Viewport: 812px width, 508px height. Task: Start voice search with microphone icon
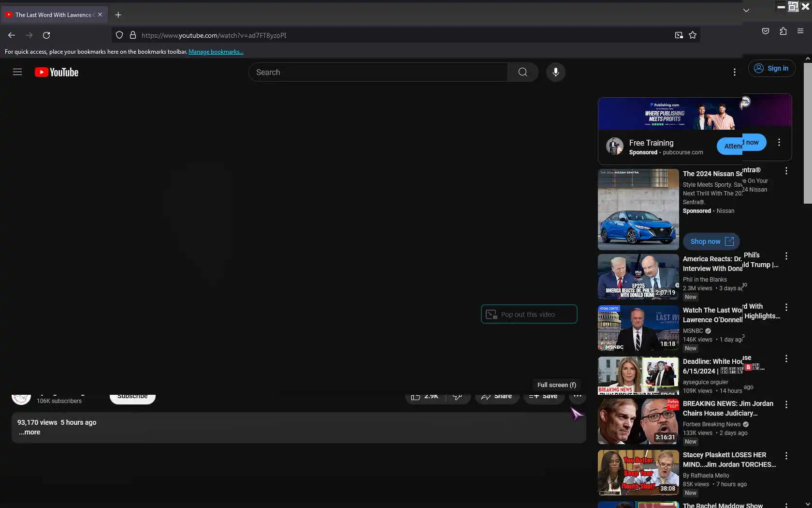coord(556,72)
